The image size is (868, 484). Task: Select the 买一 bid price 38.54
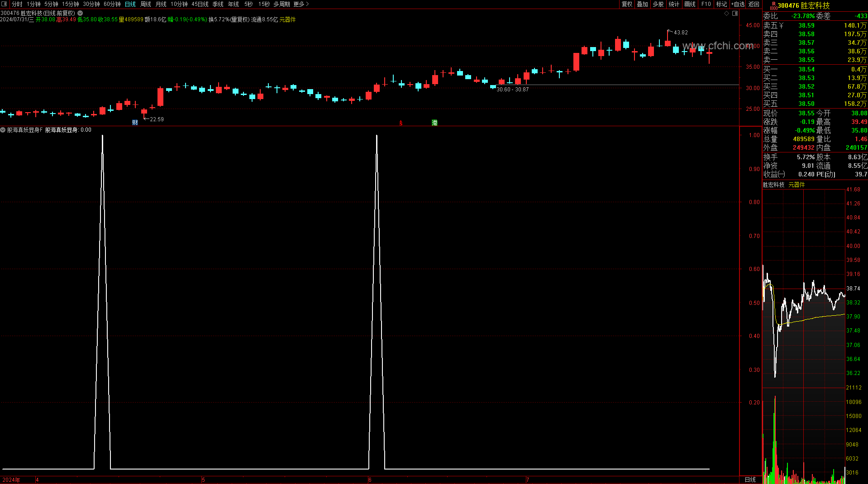(x=806, y=69)
